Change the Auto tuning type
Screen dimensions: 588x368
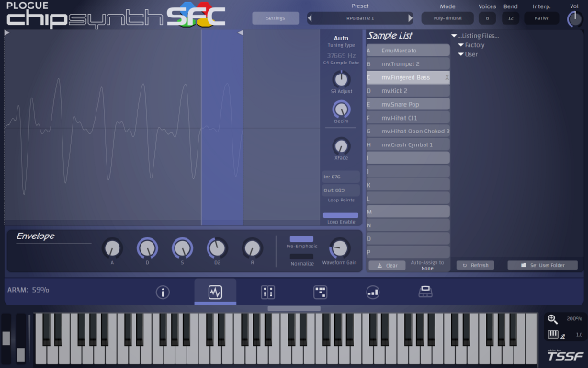click(x=341, y=39)
